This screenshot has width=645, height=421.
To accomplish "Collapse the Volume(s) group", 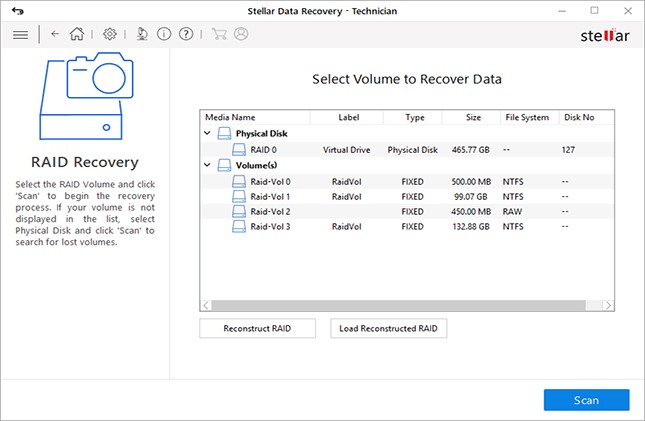I will coord(207,165).
